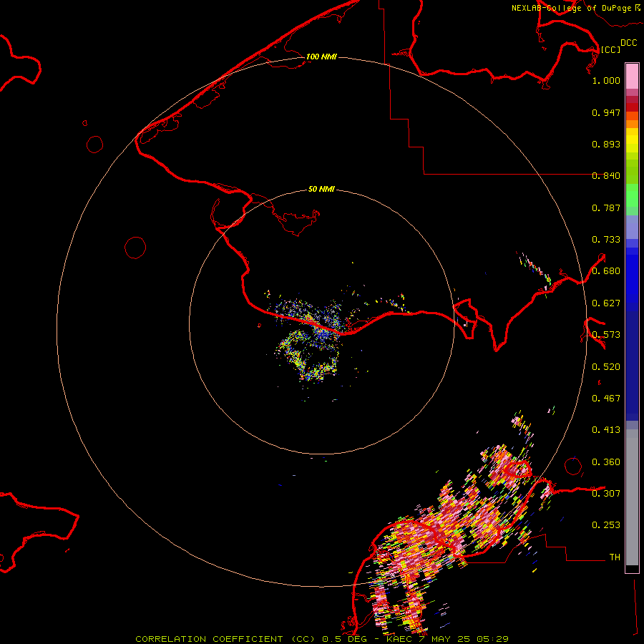Image resolution: width=644 pixels, height=644 pixels.
Task: Click the 0.360 color scale label
Action: pyautogui.click(x=606, y=462)
